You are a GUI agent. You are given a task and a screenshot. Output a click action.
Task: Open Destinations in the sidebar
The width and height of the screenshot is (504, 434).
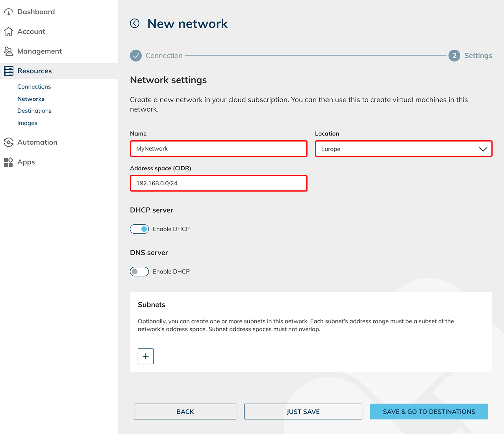click(x=34, y=111)
